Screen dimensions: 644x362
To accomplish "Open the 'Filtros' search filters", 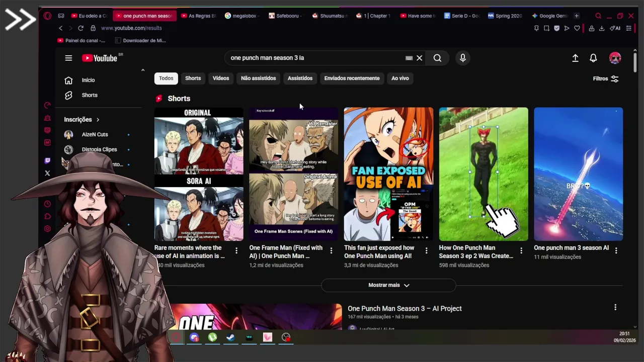I will pos(606,78).
